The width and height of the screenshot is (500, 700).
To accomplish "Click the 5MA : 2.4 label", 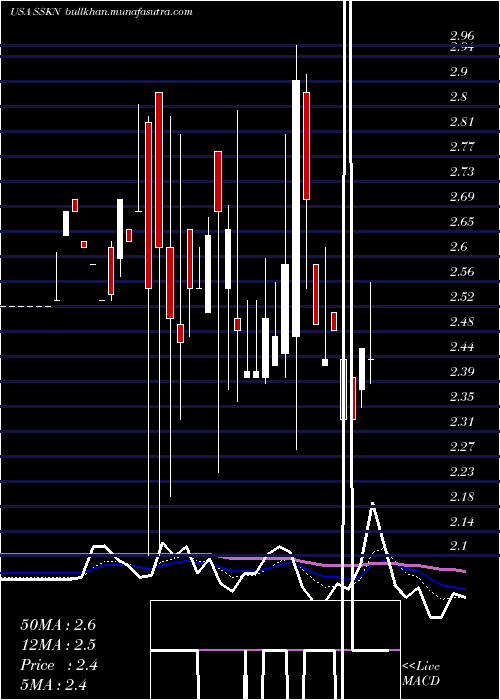I will pyautogui.click(x=54, y=684).
